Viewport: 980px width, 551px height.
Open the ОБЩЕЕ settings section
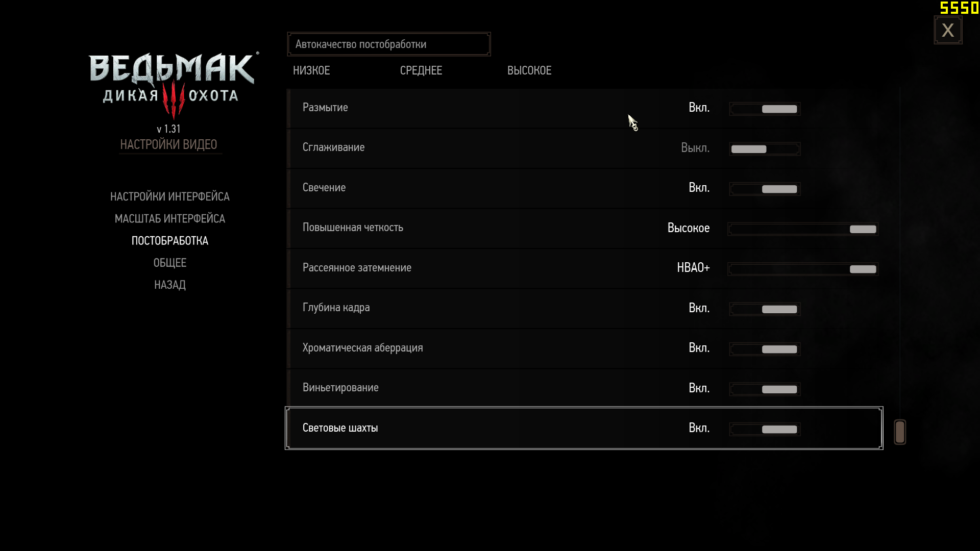coord(170,263)
